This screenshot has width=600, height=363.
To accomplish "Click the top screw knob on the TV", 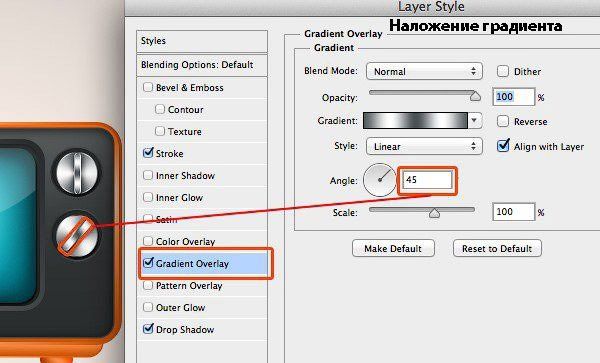I will pos(77,172).
